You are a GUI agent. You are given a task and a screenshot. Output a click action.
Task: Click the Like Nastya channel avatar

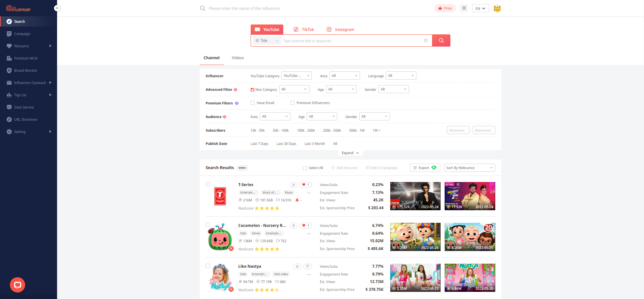point(221,278)
